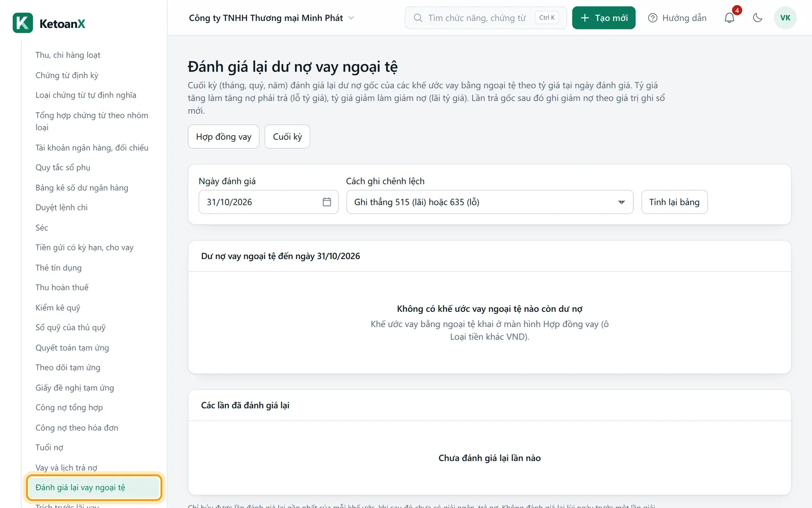Viewport: 812px width, 508px height.
Task: Open Loại chứng từ tự định nghĩa
Action: point(86,95)
